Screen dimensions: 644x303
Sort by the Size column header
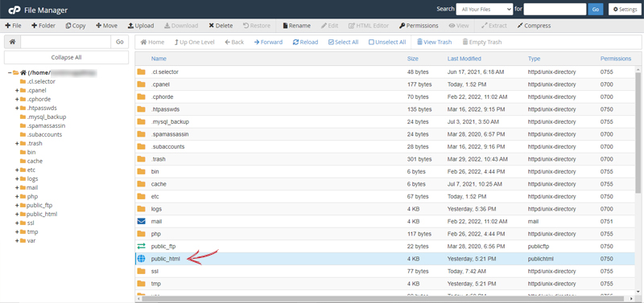pyautogui.click(x=413, y=59)
